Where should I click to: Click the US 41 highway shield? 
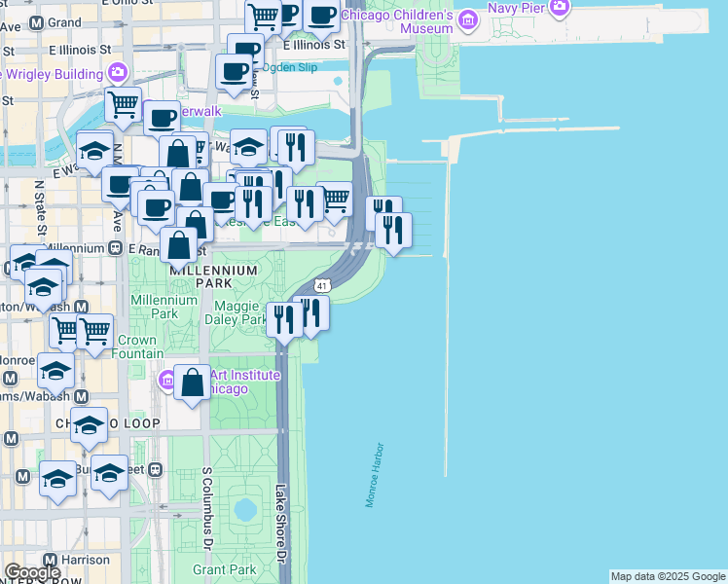(x=322, y=286)
